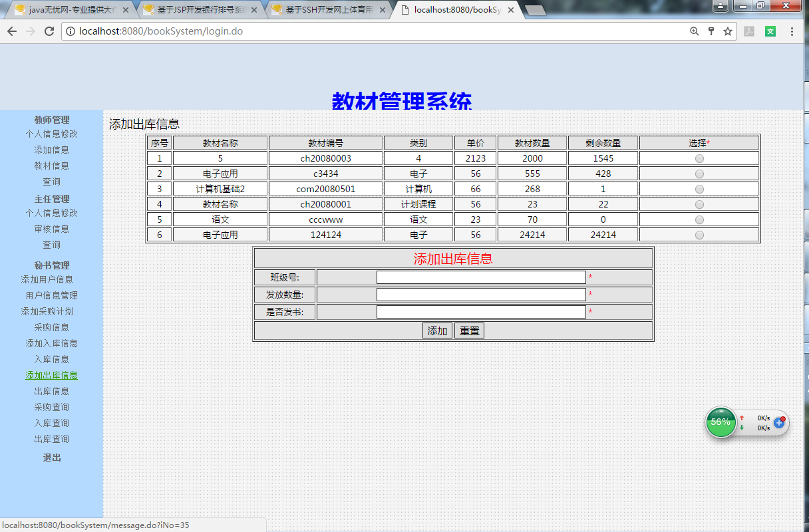This screenshot has height=532, width=809.
Task: Open 添加采购计划 sidebar link
Action: [x=47, y=311]
